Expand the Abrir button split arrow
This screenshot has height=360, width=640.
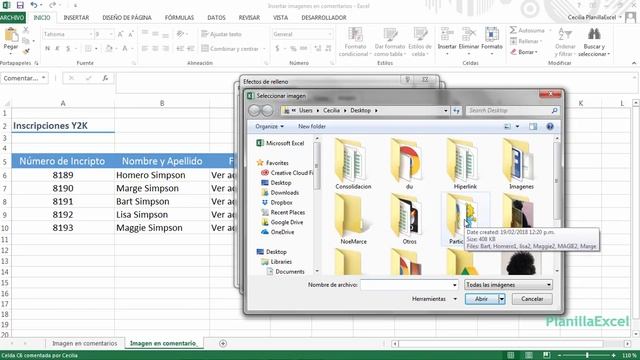coord(502,299)
